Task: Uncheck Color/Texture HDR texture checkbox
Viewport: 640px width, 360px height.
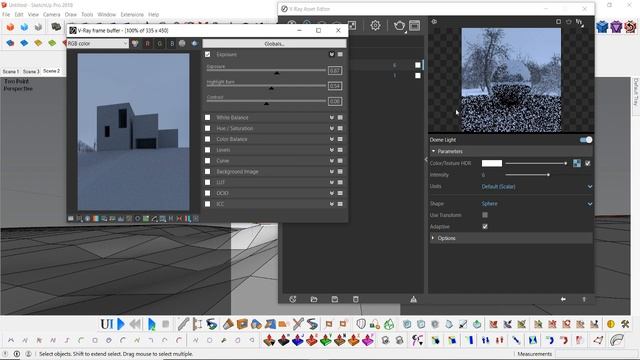Action: click(588, 163)
